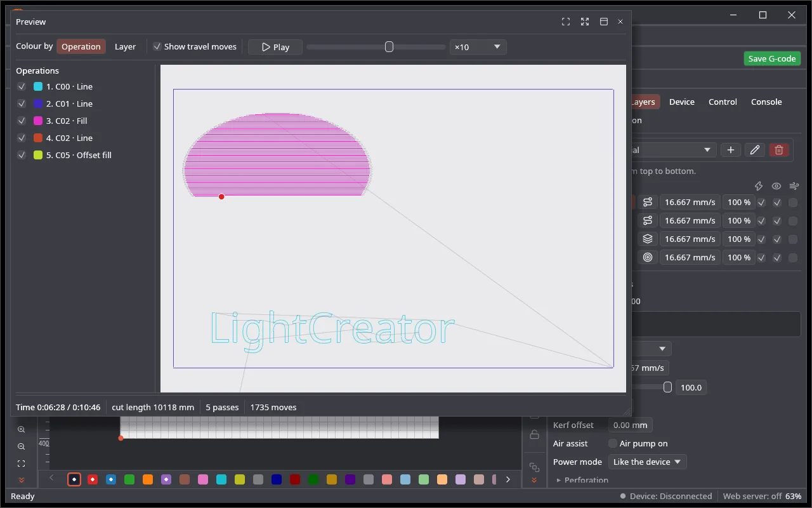The image size is (812, 508).
Task: Click the zoom in magnifier icon
Action: coord(22,429)
